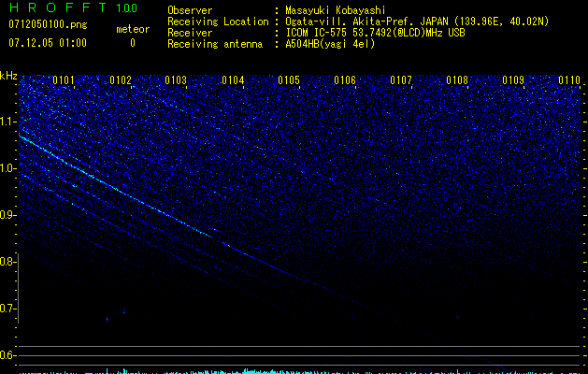Screen dimensions: 588x374
Task: Click the 'meteor' count label
Action: coord(133,29)
